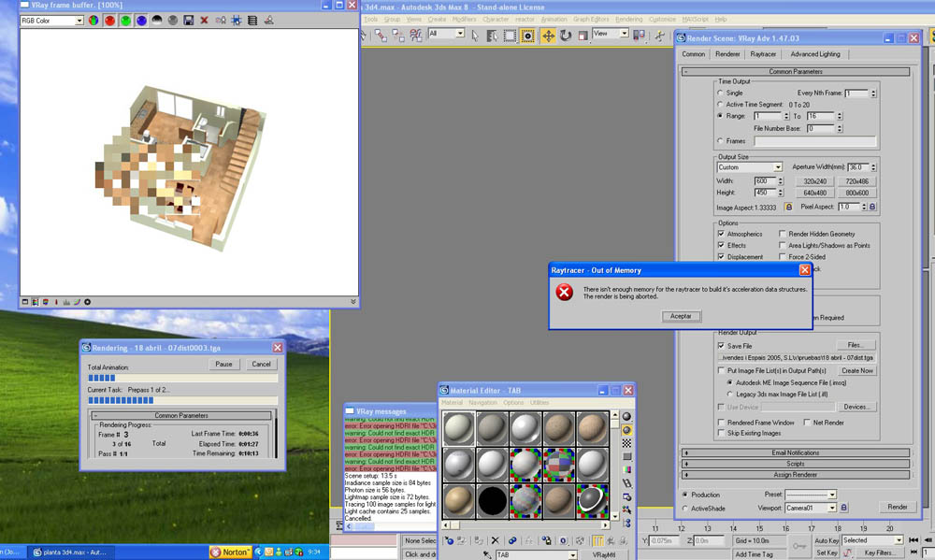Viewport: 935px width, 560px height.
Task: Open the selection filter All dropdown
Action: pyautogui.click(x=446, y=34)
